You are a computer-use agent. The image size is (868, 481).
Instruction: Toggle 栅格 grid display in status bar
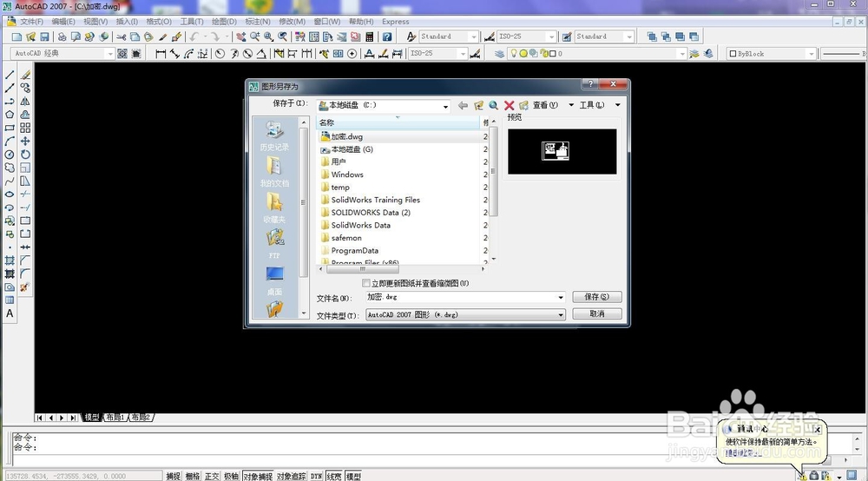pos(193,476)
